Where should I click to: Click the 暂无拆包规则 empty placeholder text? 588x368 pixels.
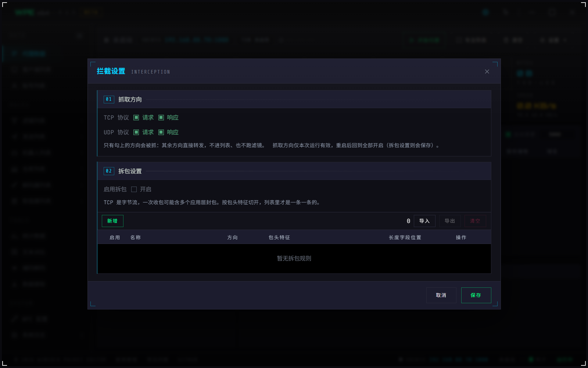pyautogui.click(x=294, y=259)
